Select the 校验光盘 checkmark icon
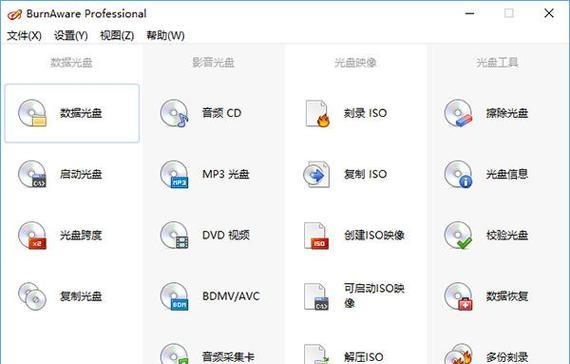Image resolution: width=570 pixels, height=364 pixels. coord(458,235)
